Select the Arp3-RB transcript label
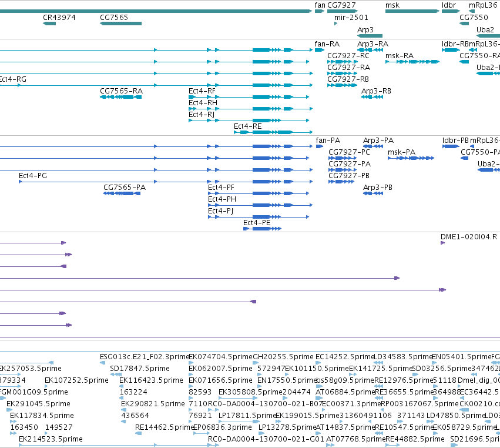The width and height of the screenshot is (500, 448). tap(376, 91)
